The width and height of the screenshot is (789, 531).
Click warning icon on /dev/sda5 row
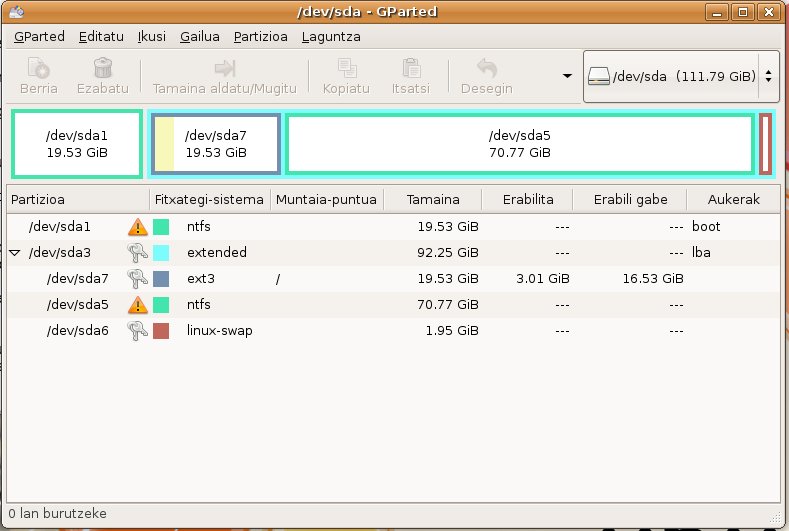137,305
